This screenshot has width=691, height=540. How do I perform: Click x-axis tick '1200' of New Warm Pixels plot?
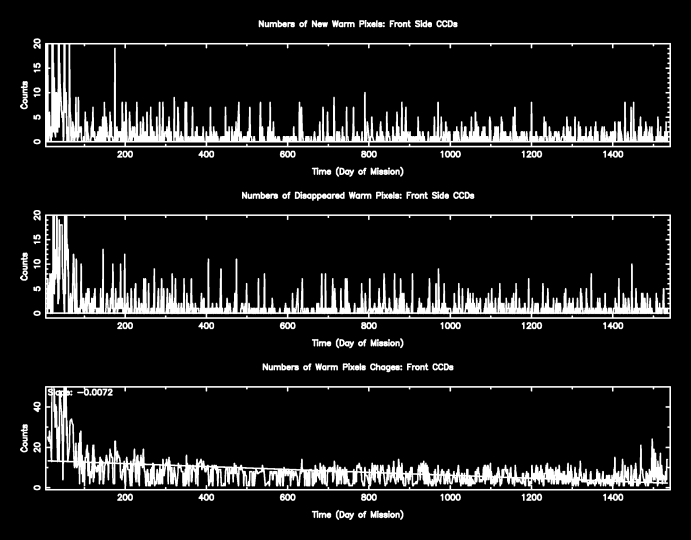(x=531, y=154)
